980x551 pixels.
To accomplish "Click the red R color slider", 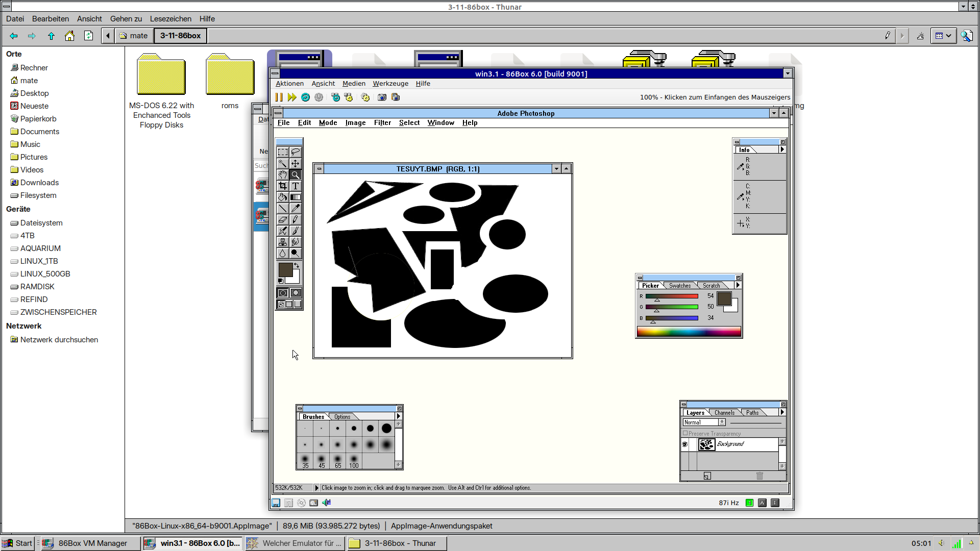I will (x=672, y=296).
